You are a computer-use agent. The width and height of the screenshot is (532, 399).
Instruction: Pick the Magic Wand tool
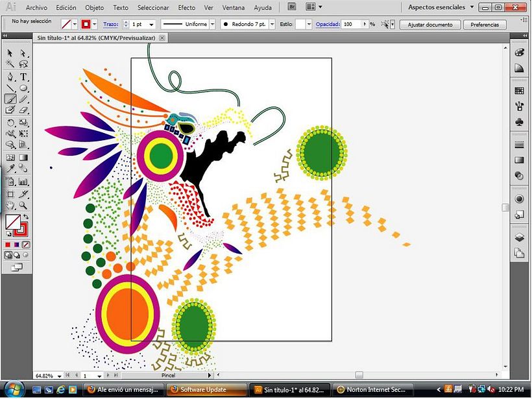tap(10, 64)
